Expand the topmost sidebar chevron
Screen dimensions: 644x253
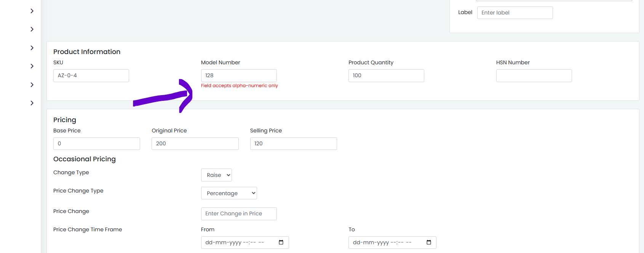[32, 11]
